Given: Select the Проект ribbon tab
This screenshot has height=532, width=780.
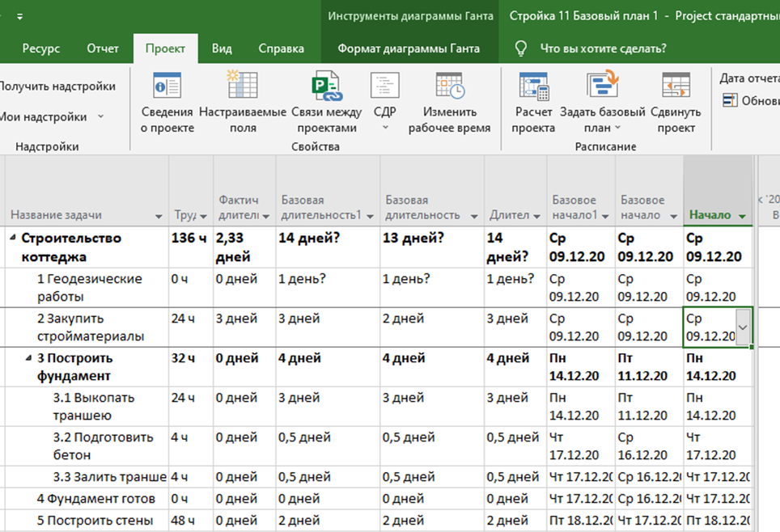Looking at the screenshot, I should 165,49.
